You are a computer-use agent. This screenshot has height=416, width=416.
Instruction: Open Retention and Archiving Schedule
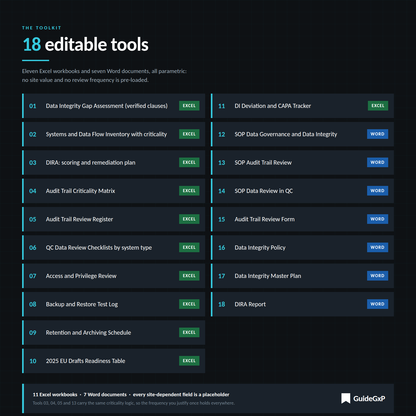click(x=113, y=332)
